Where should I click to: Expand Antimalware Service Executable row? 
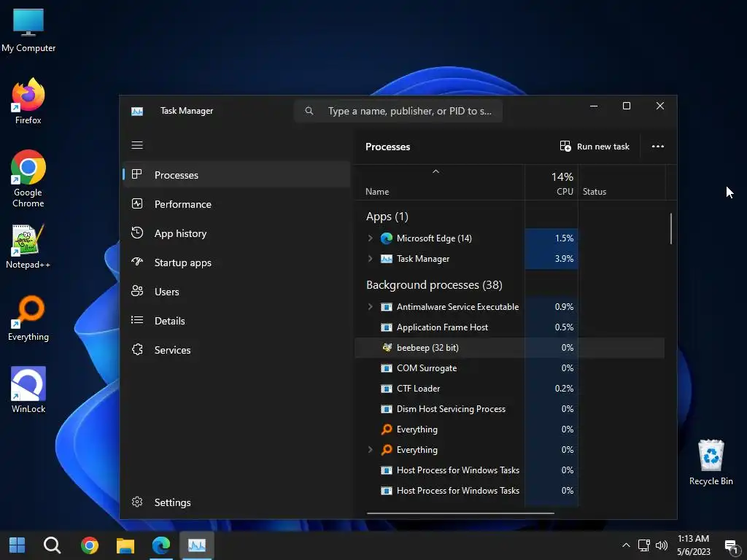(370, 307)
